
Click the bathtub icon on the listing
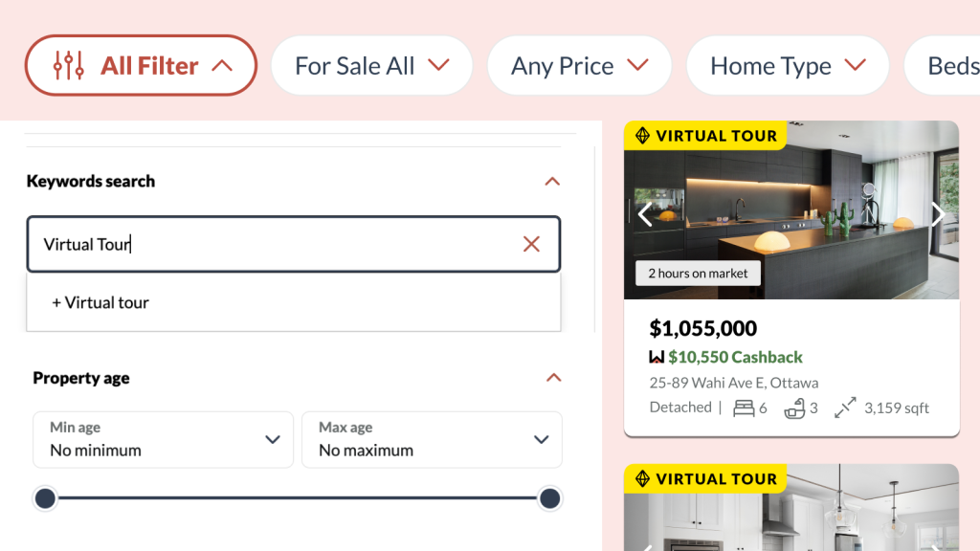793,408
